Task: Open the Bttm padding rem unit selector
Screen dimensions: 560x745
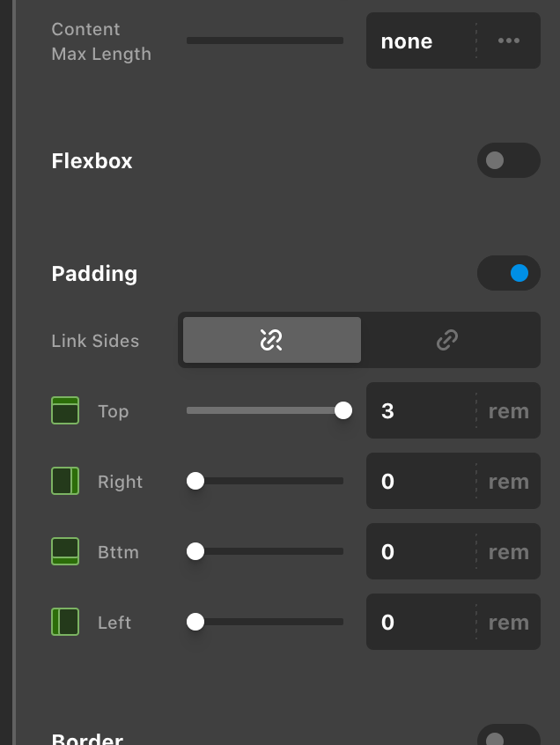Action: tap(509, 551)
